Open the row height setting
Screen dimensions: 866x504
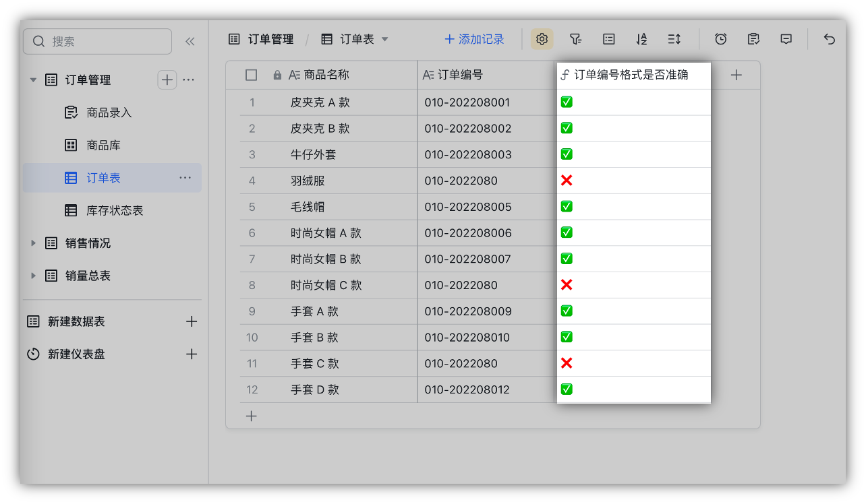coord(674,39)
